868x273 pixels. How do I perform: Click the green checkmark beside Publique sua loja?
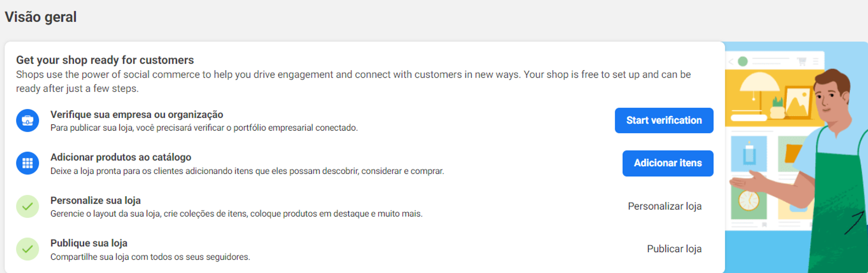point(27,249)
